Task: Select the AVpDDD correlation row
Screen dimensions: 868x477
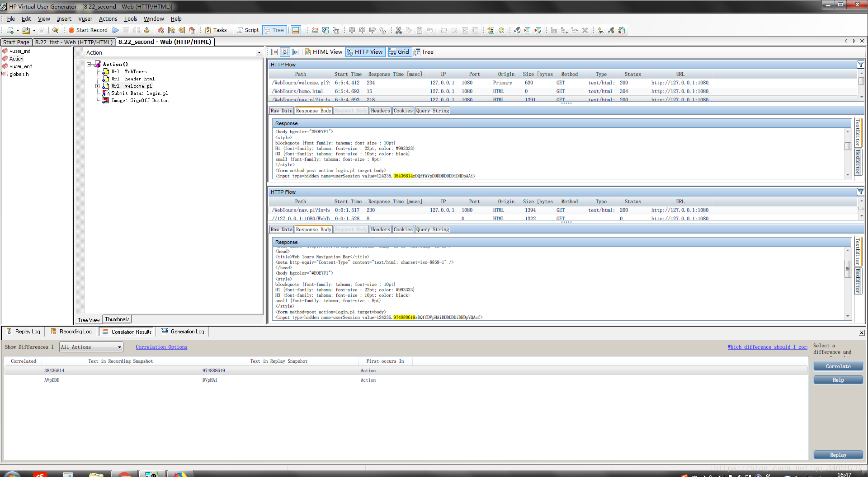Action: (x=406, y=380)
